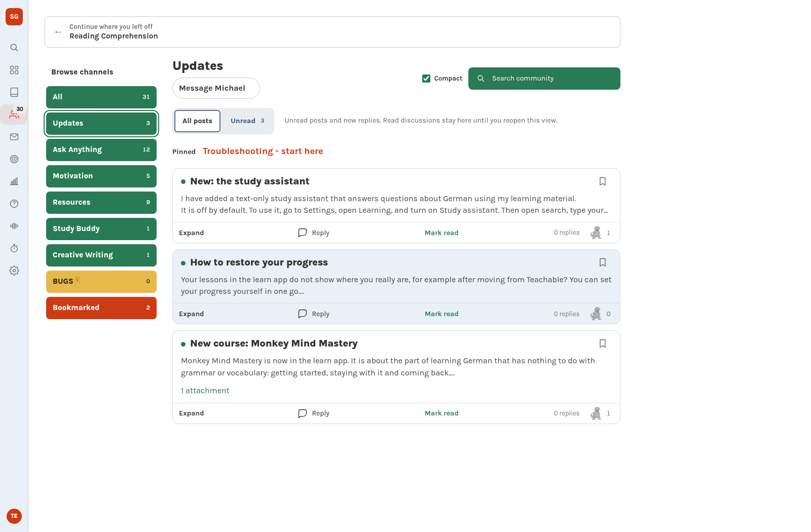Bookmark 'New course: Monkey Mind Mastery' post
The width and height of the screenshot is (811, 532).
(x=603, y=344)
